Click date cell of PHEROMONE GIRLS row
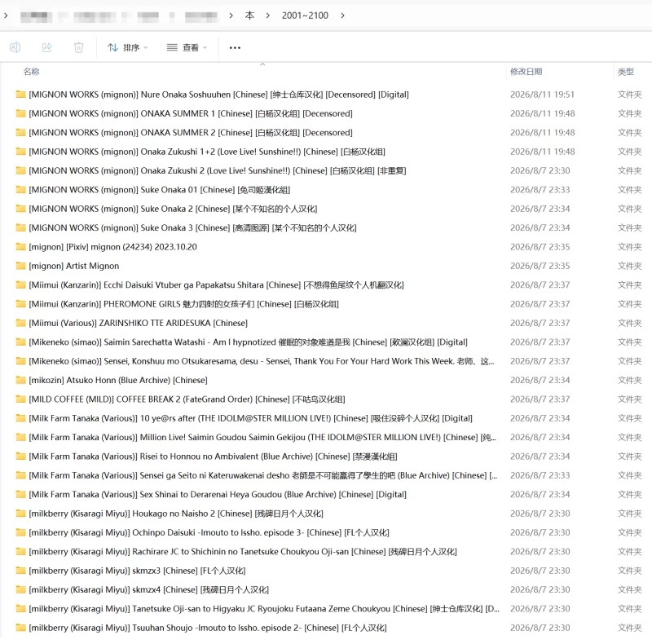Screen dimensions: 652x644 [x=540, y=304]
